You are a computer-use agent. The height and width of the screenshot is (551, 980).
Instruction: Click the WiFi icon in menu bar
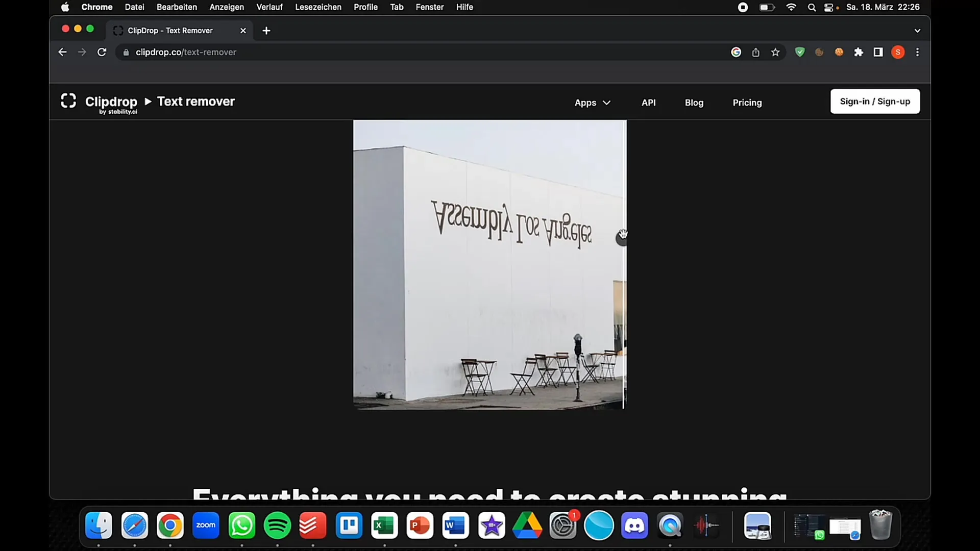[x=791, y=8]
